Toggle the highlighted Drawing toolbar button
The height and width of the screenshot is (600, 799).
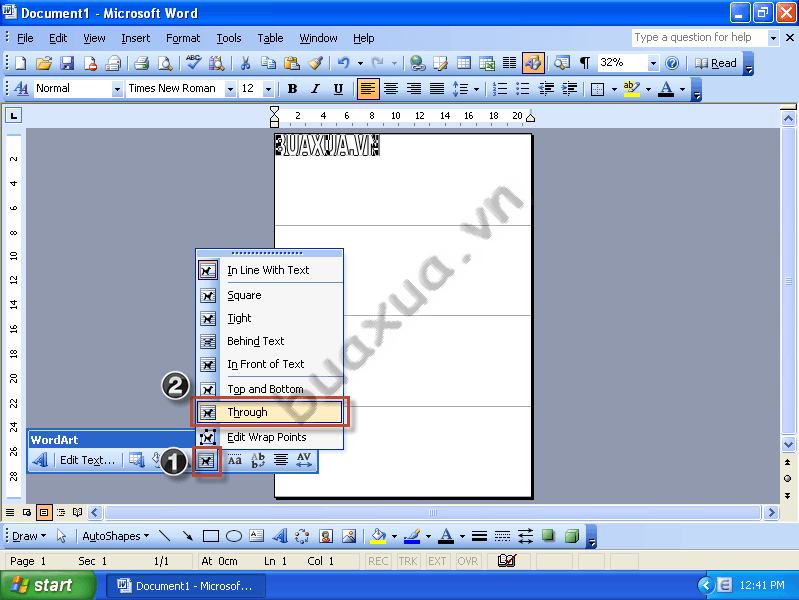point(533,63)
